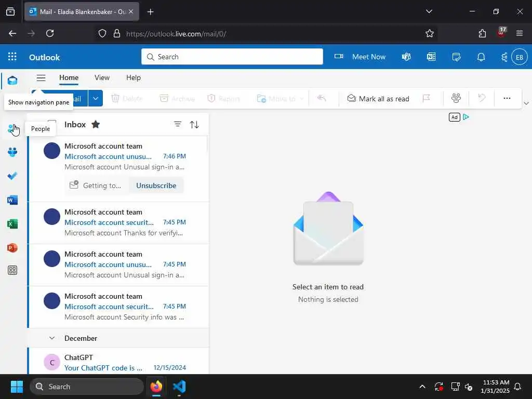Open New mail dropdown arrow
This screenshot has height=399, width=532.
point(96,98)
